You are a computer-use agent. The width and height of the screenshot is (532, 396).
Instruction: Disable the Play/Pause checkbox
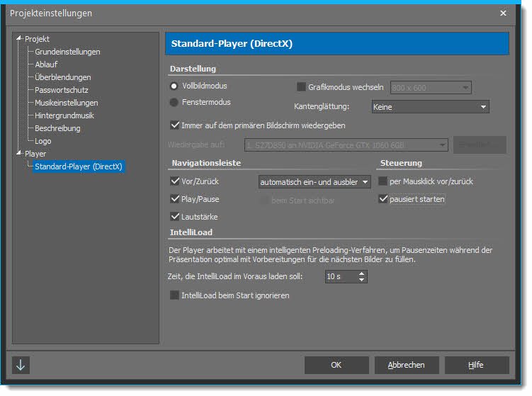pos(175,199)
